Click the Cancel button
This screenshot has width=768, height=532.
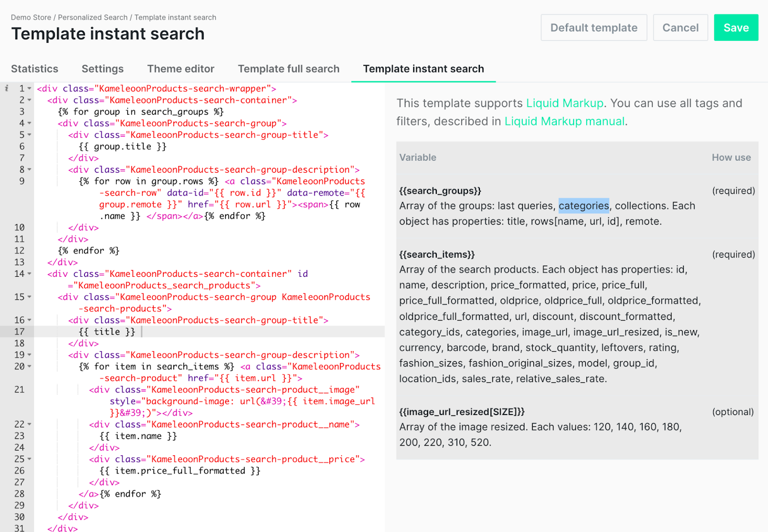(680, 28)
